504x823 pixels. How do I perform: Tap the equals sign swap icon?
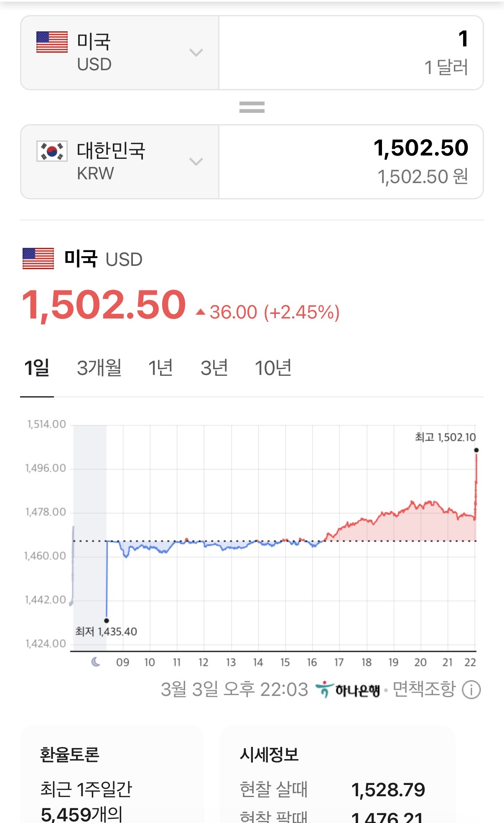tap(252, 107)
